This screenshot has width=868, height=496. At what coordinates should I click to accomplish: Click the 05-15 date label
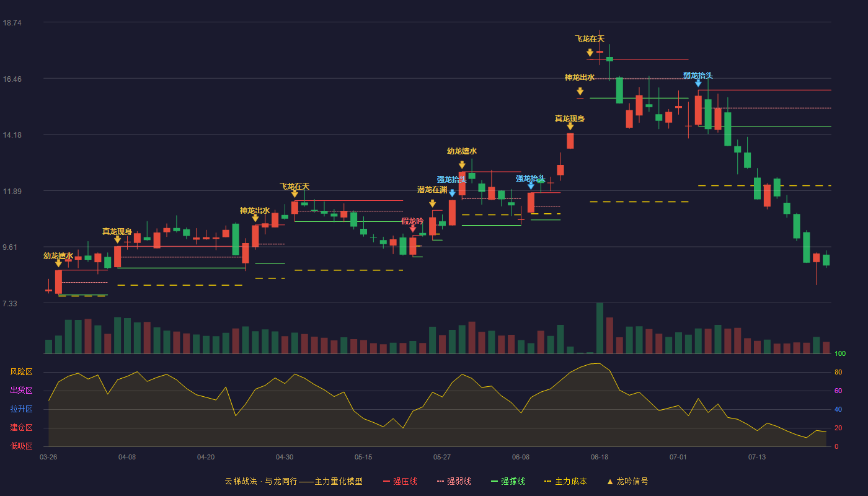pyautogui.click(x=363, y=457)
